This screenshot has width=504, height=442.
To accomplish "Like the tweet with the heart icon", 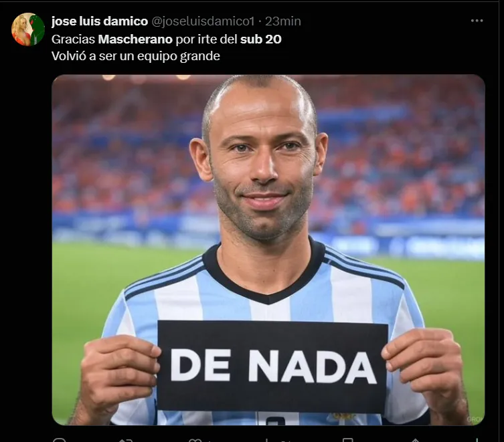I will [x=195, y=440].
